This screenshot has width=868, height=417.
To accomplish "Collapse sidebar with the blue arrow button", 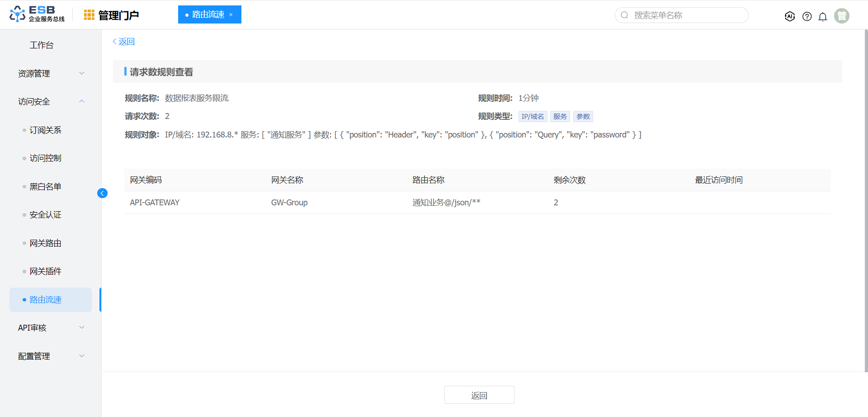I will point(102,193).
